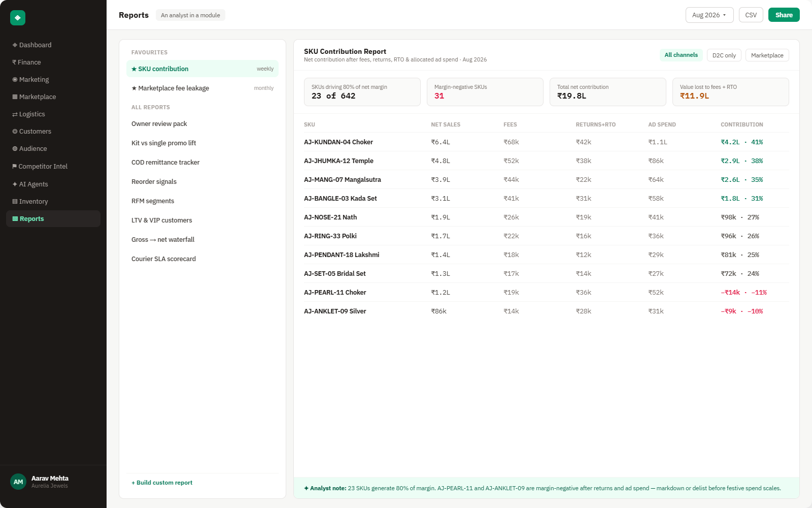The image size is (812, 508).
Task: Open the COD remittance tracker
Action: coord(202,162)
